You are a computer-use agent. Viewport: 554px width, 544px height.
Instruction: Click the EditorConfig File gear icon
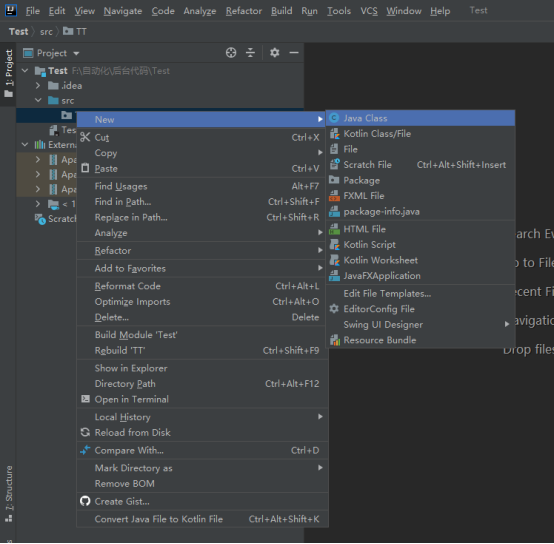(334, 309)
